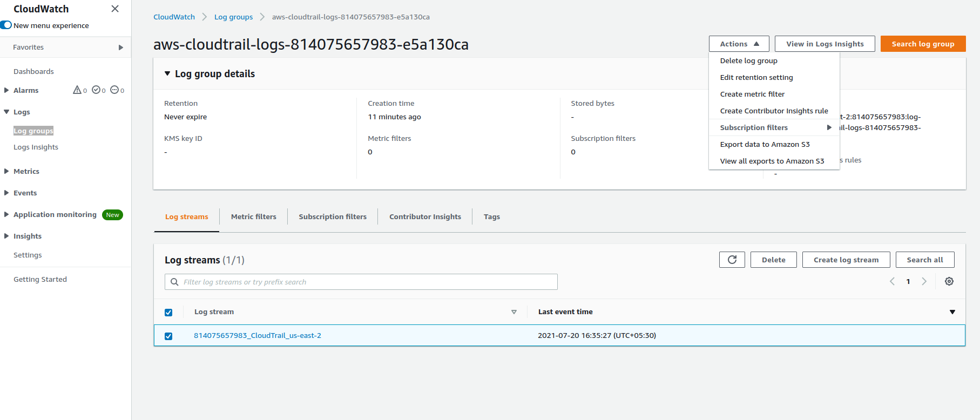Switch to the Metric filters tab
The width and height of the screenshot is (980, 420).
click(253, 216)
